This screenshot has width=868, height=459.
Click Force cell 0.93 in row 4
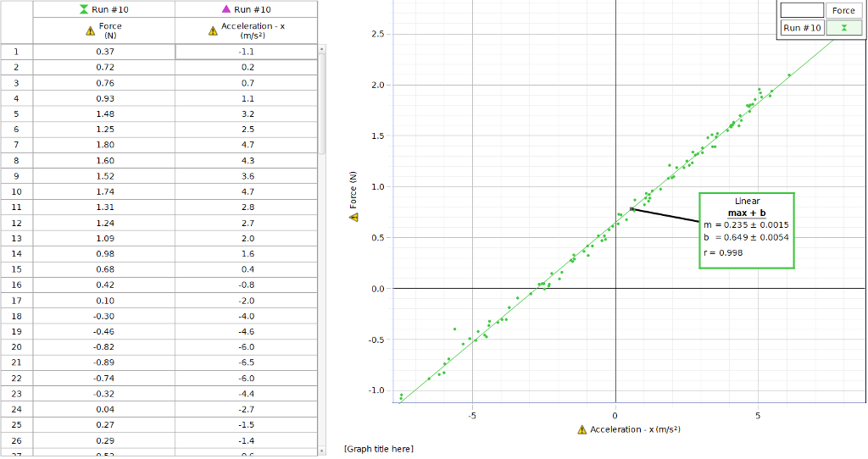(104, 98)
